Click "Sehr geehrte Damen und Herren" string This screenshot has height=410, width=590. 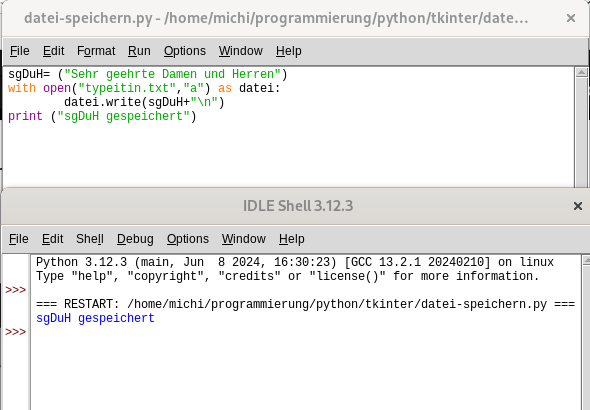(172, 74)
